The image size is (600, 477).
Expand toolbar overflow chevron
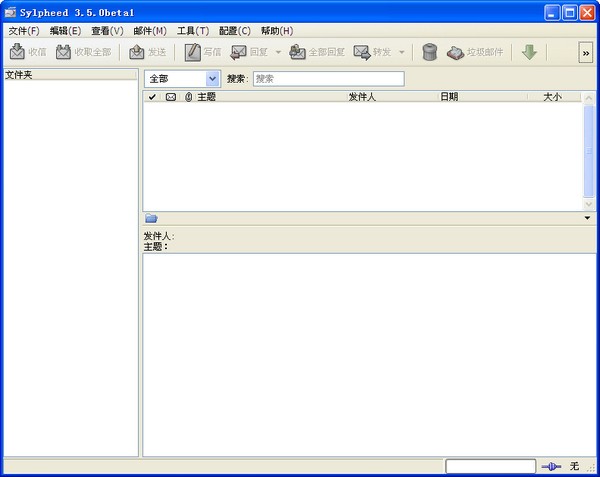click(x=586, y=53)
